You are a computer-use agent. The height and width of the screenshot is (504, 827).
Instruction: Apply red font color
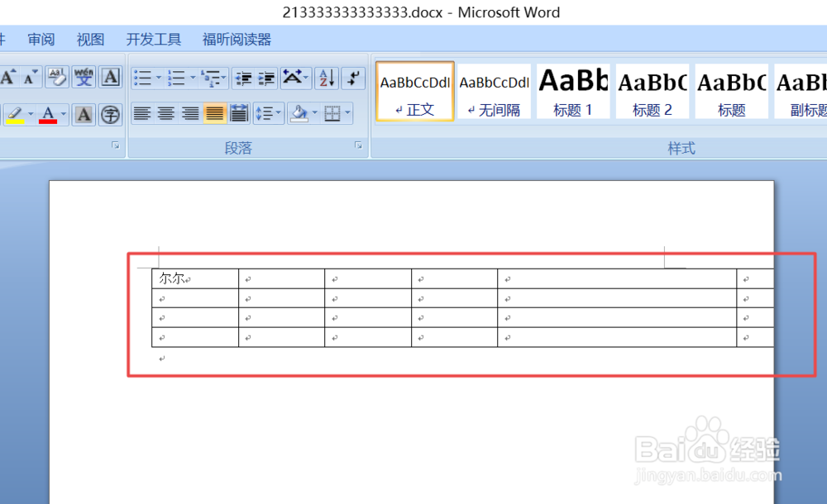(x=48, y=114)
